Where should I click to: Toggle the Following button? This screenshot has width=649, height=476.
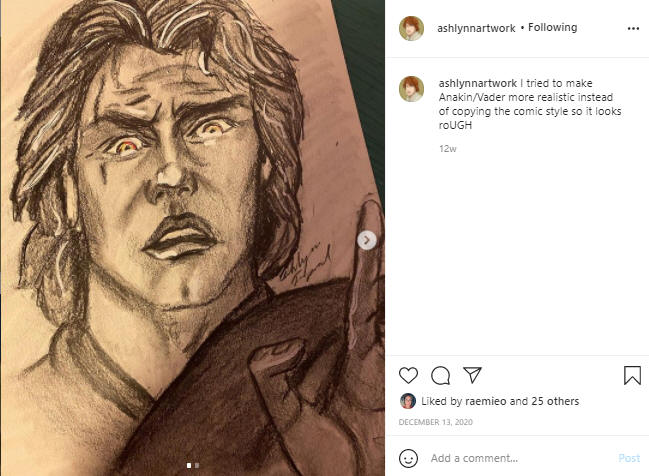553,28
